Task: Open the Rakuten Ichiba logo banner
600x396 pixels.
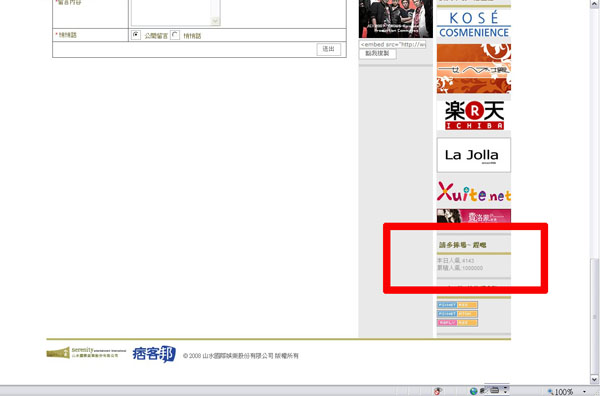Action: pyautogui.click(x=474, y=115)
